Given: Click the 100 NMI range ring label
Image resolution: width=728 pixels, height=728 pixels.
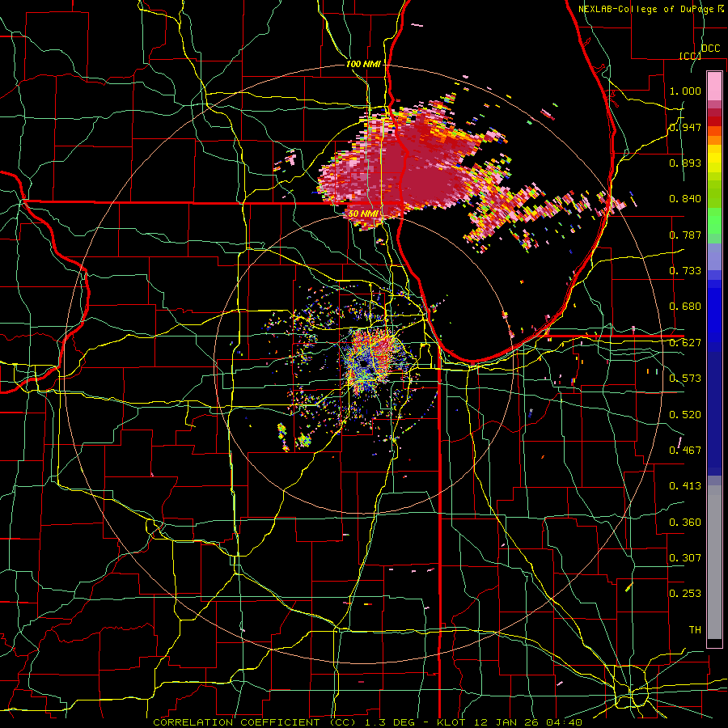Looking at the screenshot, I should [363, 64].
